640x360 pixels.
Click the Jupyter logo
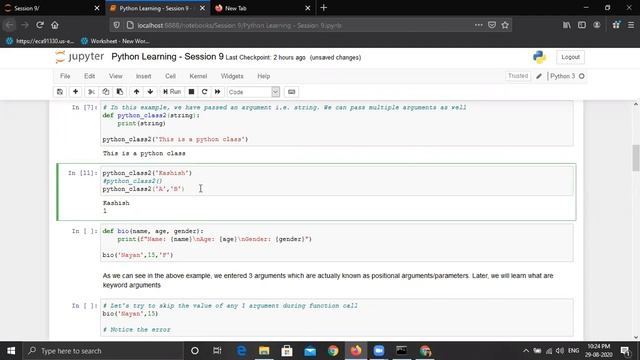click(x=80, y=57)
